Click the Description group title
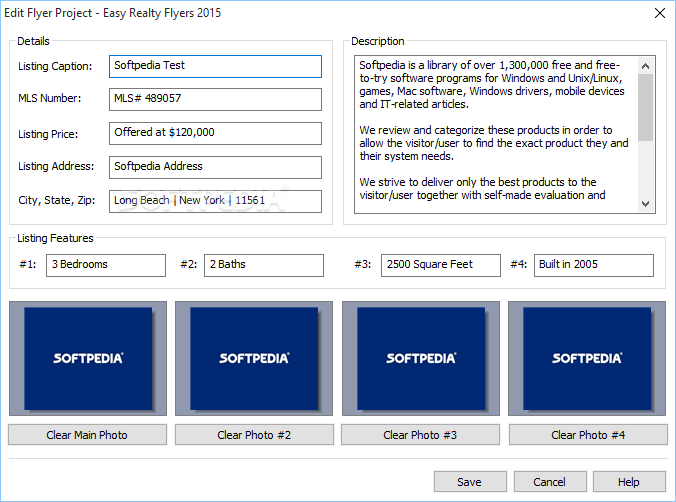 pos(378,41)
